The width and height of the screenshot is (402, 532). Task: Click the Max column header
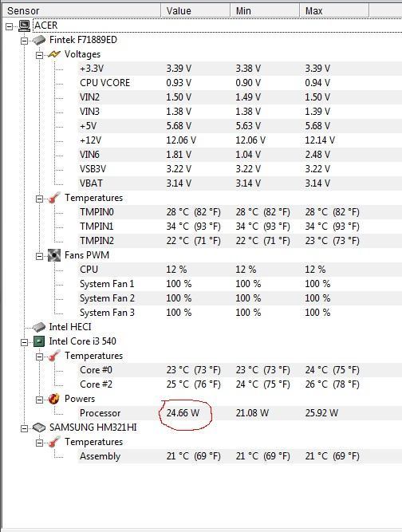(x=334, y=10)
